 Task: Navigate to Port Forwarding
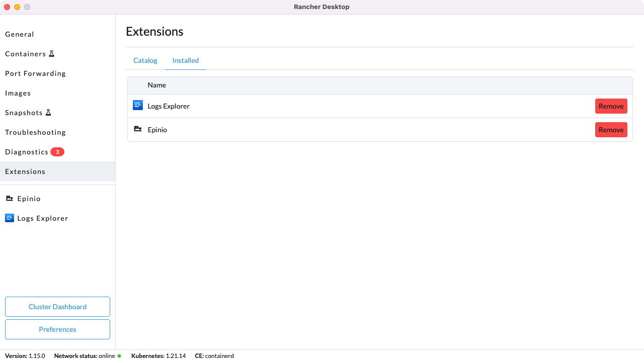35,73
